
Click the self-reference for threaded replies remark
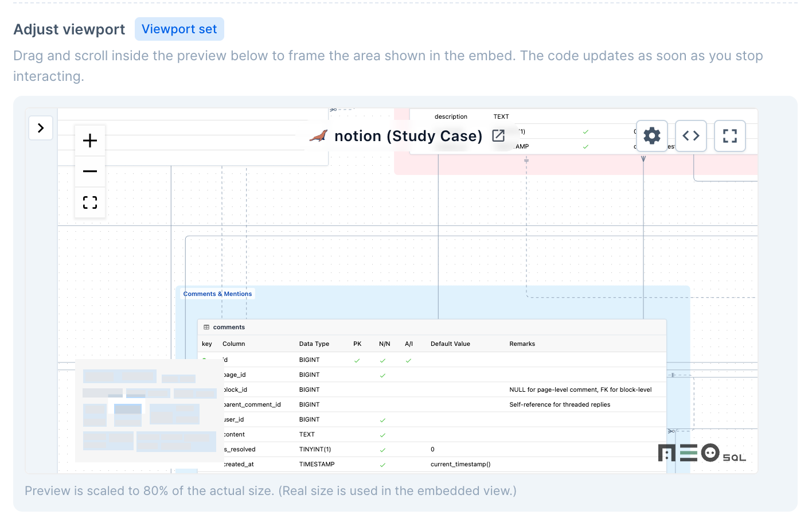[x=560, y=404]
